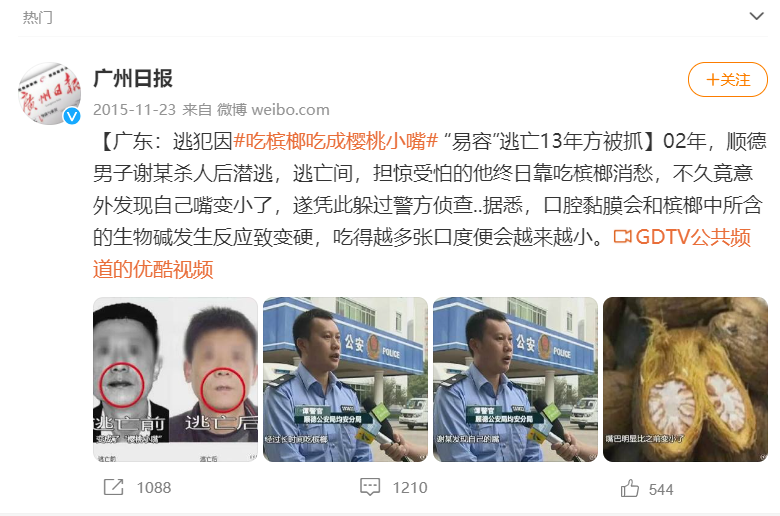Select the 热门 tab label

[x=37, y=17]
